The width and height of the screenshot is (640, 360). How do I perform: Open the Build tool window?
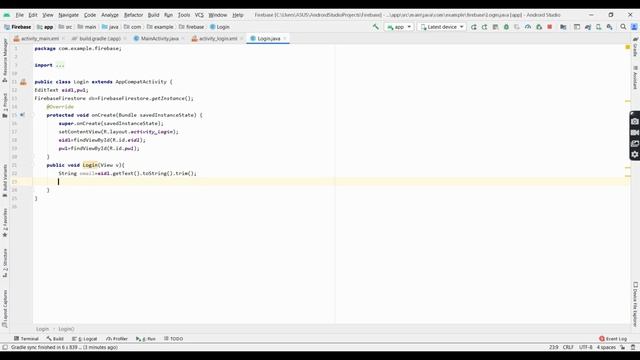pyautogui.click(x=55, y=339)
